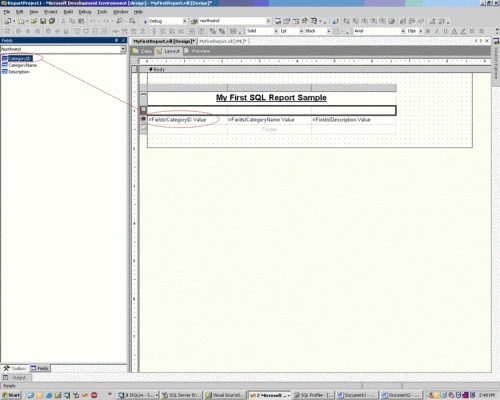Expand the 1pt border width dropdown
This screenshot has width=500, height=400.
(301, 31)
